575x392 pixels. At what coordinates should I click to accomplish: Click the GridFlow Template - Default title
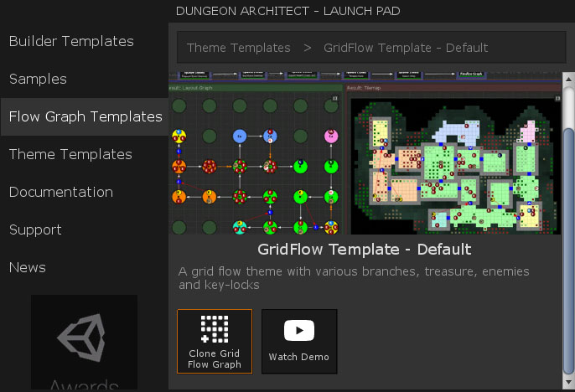(x=364, y=250)
